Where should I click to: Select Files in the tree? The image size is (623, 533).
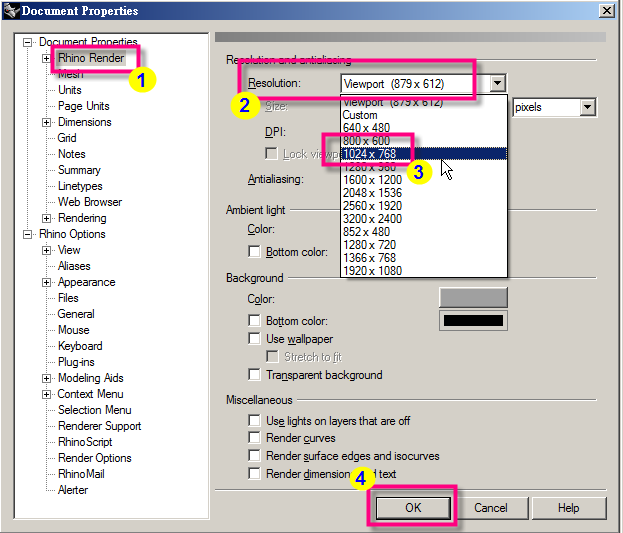coord(68,298)
